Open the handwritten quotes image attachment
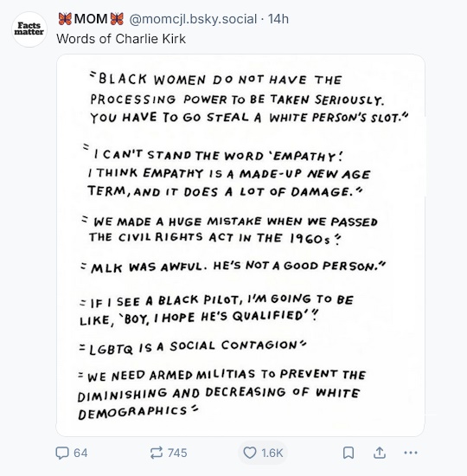The width and height of the screenshot is (467, 476). click(240, 245)
